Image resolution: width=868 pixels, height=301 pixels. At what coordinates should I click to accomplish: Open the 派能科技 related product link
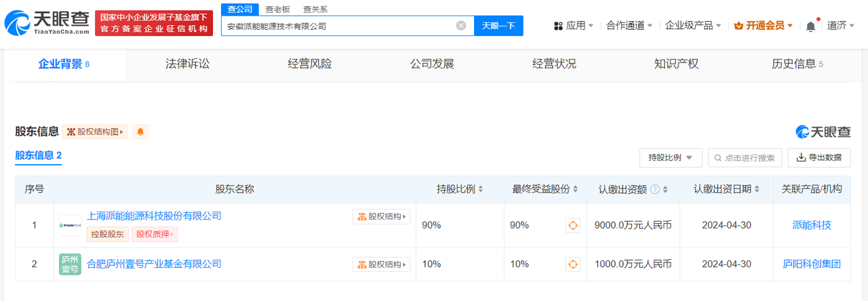[812, 225]
